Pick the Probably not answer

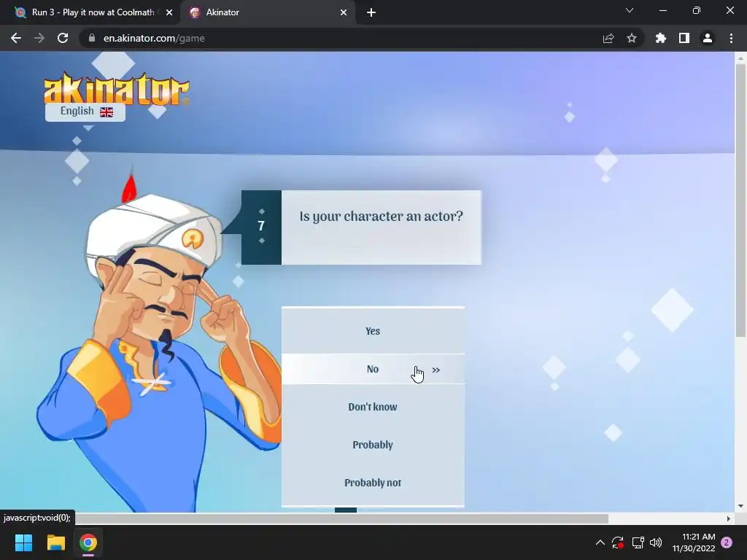coord(373,483)
